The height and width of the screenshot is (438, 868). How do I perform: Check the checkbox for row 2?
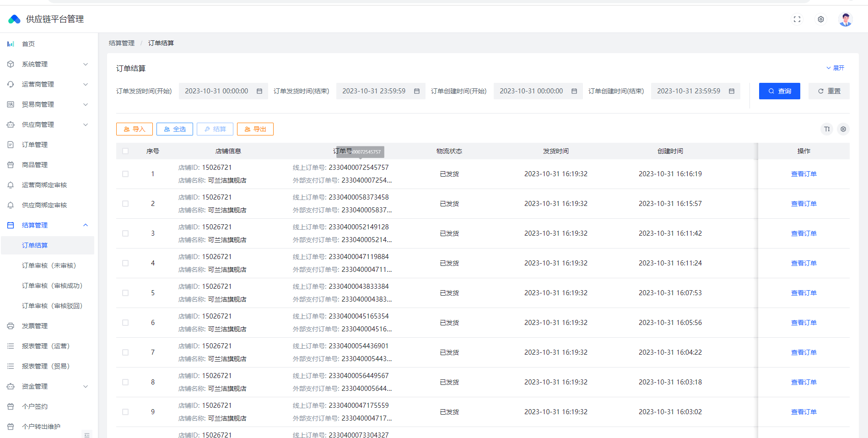coord(125,204)
